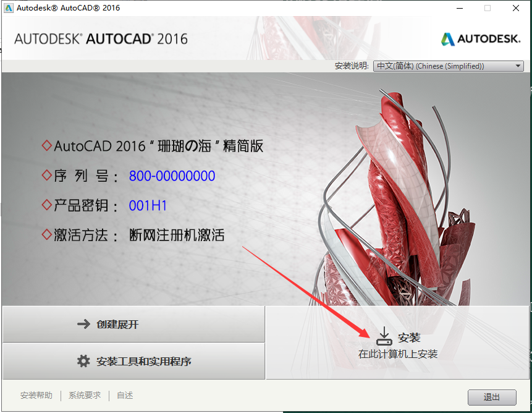
Task: Click the 产品密钥 label
Action: (85, 206)
